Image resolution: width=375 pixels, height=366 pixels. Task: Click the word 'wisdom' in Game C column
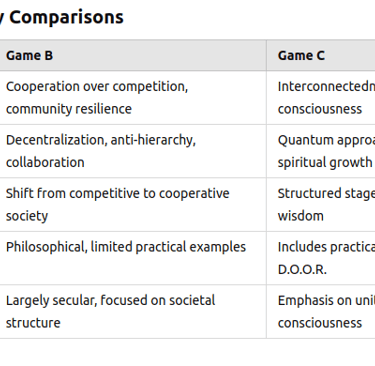point(301,216)
